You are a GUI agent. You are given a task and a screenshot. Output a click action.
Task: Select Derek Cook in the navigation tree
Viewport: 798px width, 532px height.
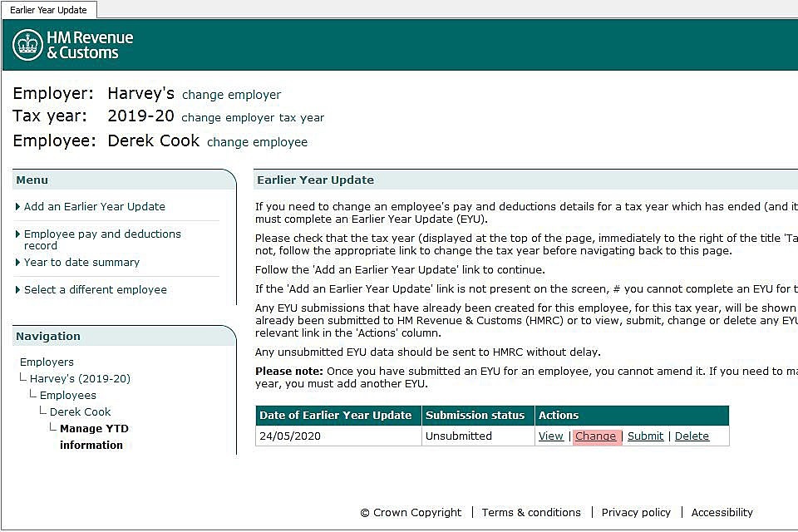point(80,411)
